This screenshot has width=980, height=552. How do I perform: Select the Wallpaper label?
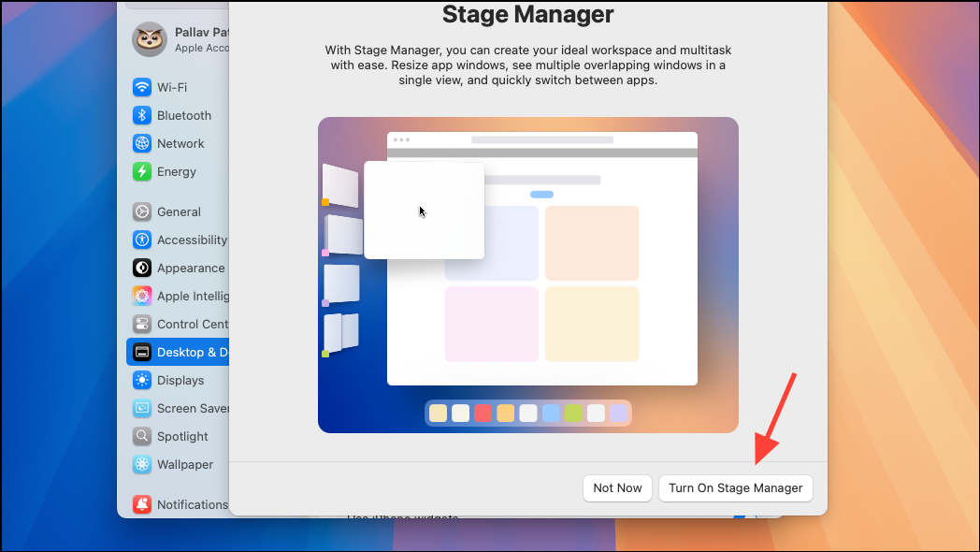[x=185, y=464]
